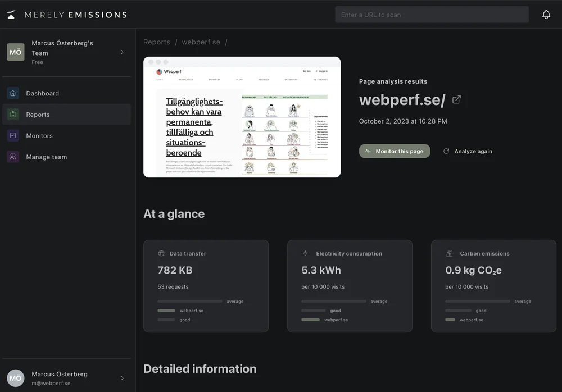Select the Monitors icon in the sidebar
The width and height of the screenshot is (562, 392).
coord(12,135)
